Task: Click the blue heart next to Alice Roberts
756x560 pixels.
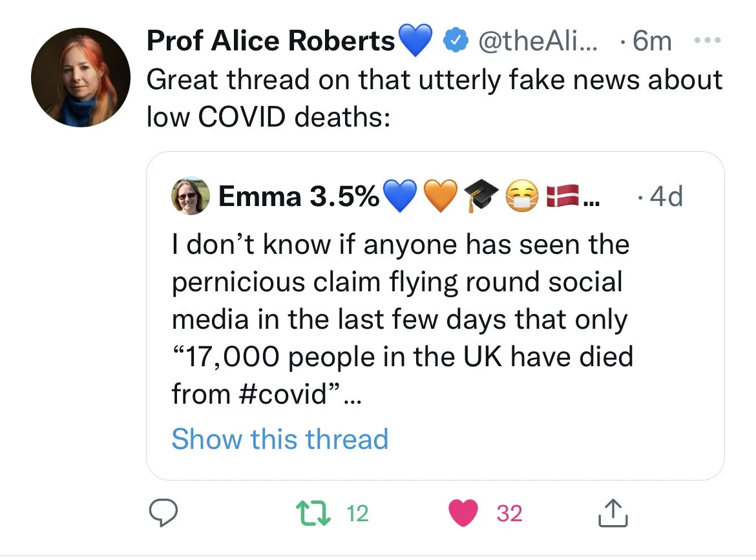Action: pos(416,41)
